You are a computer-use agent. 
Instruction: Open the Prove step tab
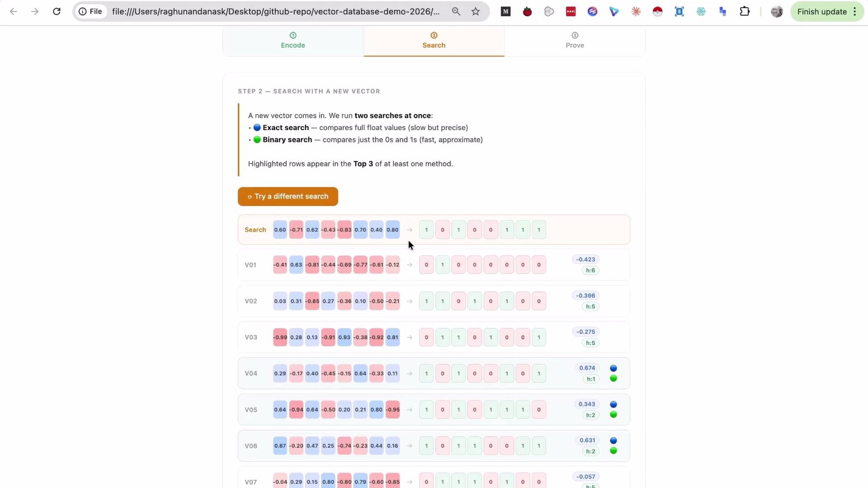point(575,41)
